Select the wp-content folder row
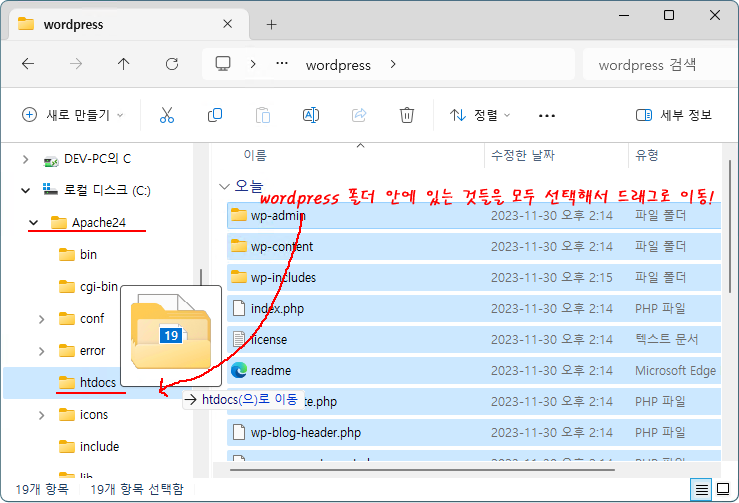 [x=474, y=247]
